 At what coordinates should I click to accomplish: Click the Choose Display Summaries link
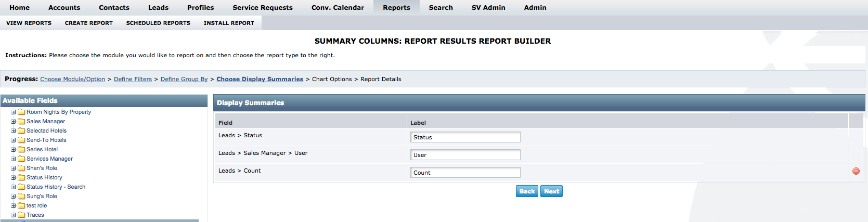260,79
